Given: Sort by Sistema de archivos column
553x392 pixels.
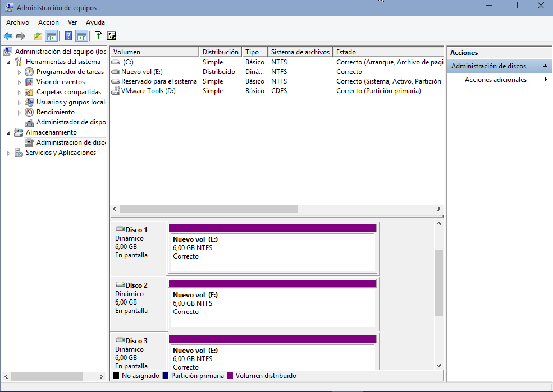Looking at the screenshot, I should click(300, 52).
